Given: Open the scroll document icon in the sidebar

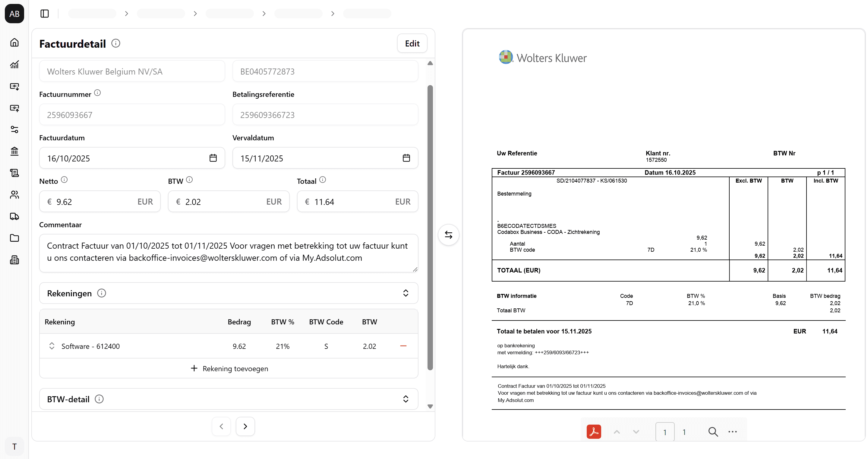Looking at the screenshot, I should pyautogui.click(x=14, y=173).
